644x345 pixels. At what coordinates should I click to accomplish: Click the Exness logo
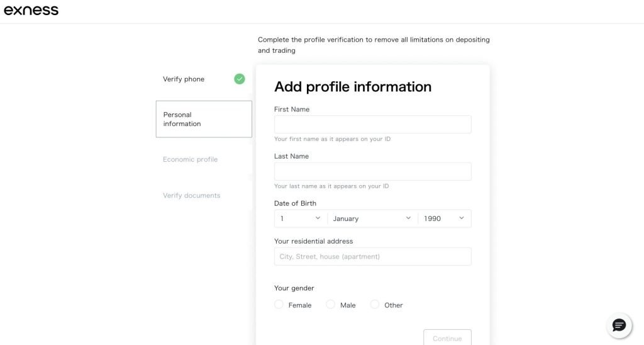tap(31, 11)
